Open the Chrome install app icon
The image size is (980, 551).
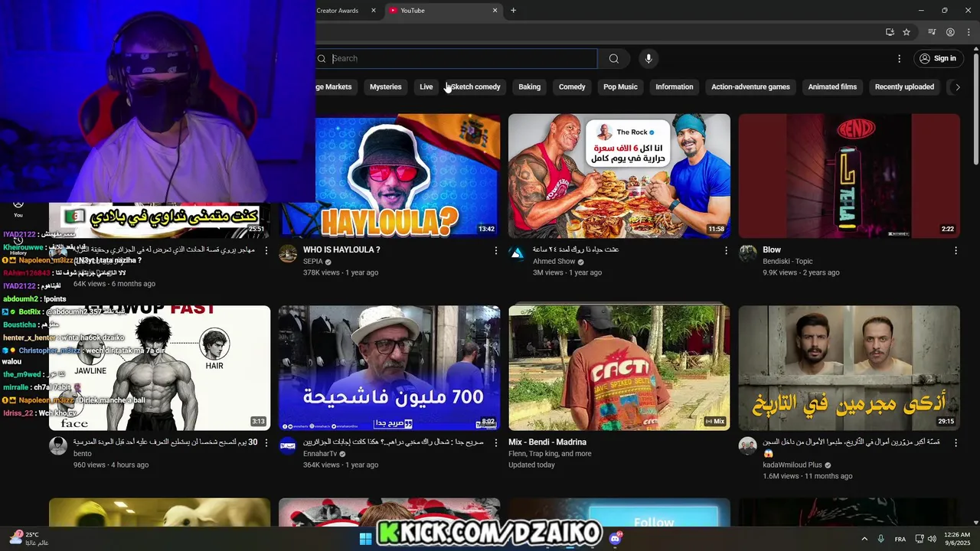pos(890,32)
